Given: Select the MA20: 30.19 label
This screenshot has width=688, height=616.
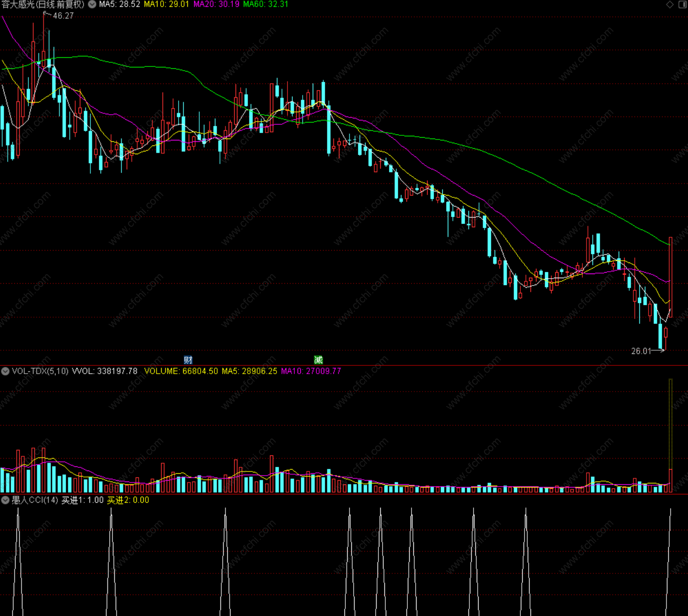Looking at the screenshot, I should coord(216,5).
